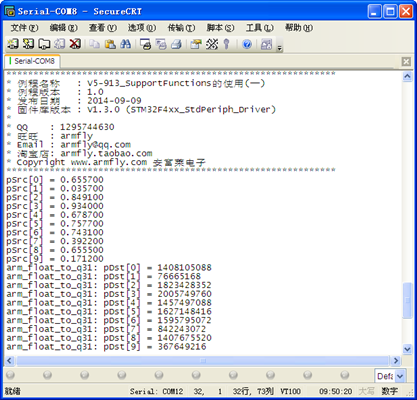Click the public-key key icon
The height and width of the screenshot is (400, 417).
pos(227,44)
